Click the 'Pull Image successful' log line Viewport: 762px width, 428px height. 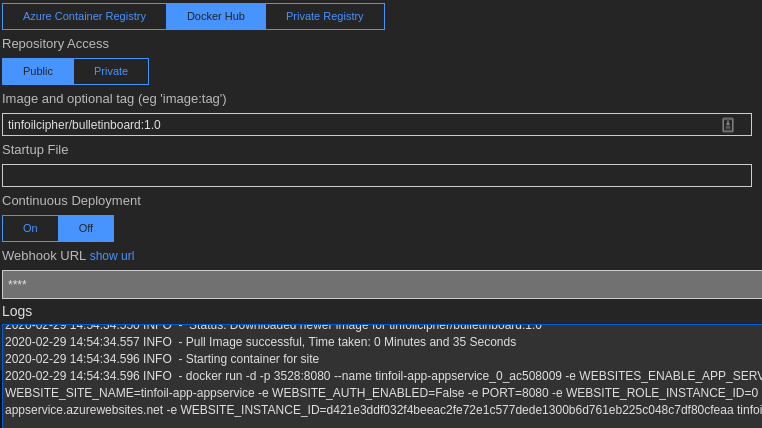(260, 342)
